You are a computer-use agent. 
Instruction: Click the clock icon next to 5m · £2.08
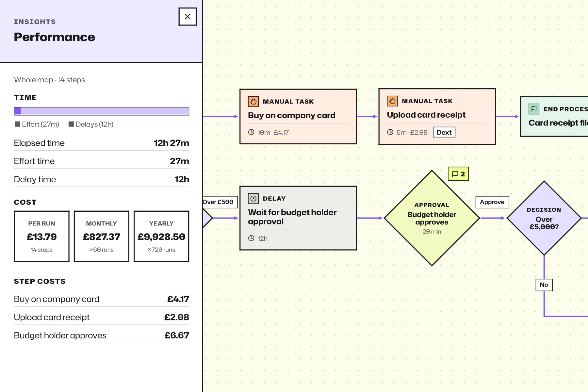tap(390, 132)
